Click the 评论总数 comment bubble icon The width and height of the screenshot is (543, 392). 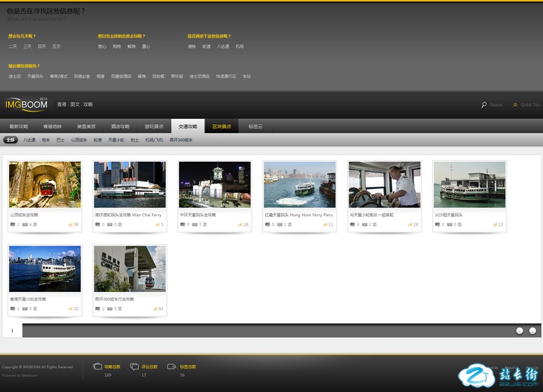[x=135, y=366]
